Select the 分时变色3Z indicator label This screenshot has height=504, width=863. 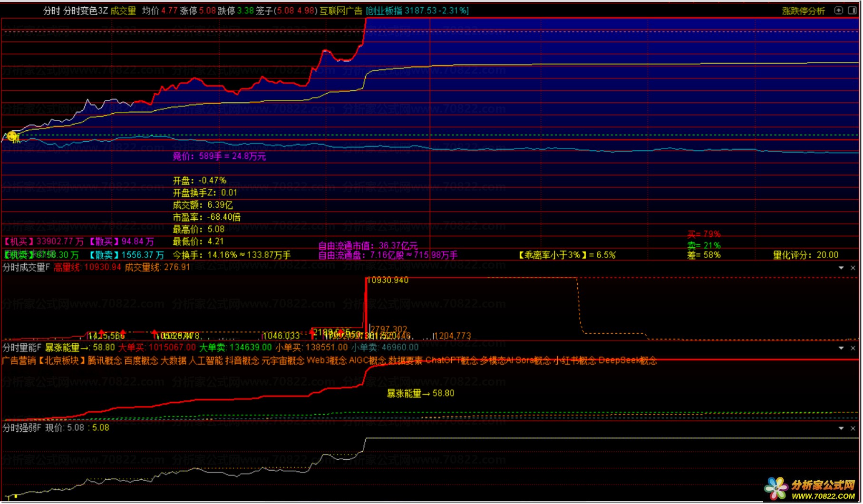pos(86,10)
